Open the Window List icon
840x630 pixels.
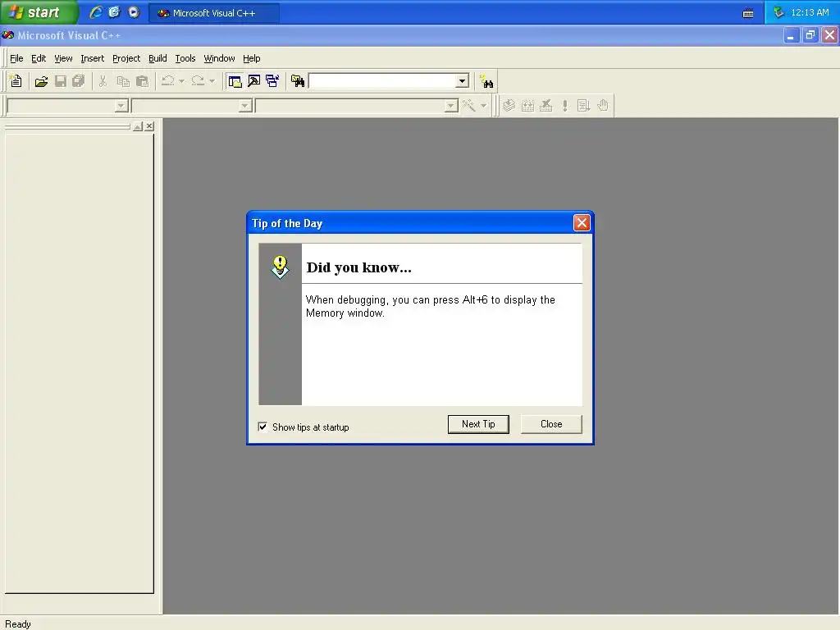(272, 81)
